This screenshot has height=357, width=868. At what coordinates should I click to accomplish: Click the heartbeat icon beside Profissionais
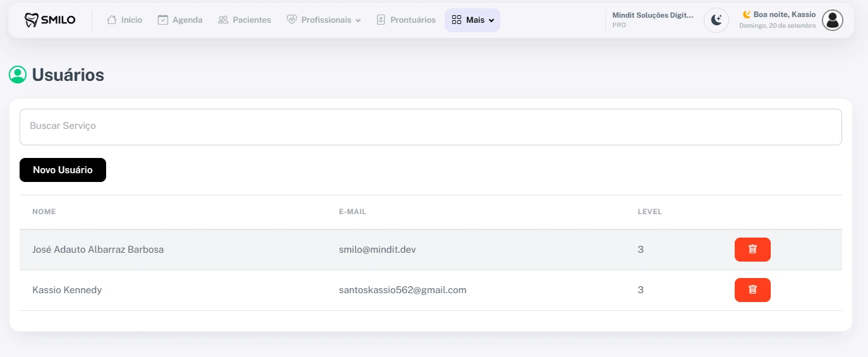(x=291, y=20)
